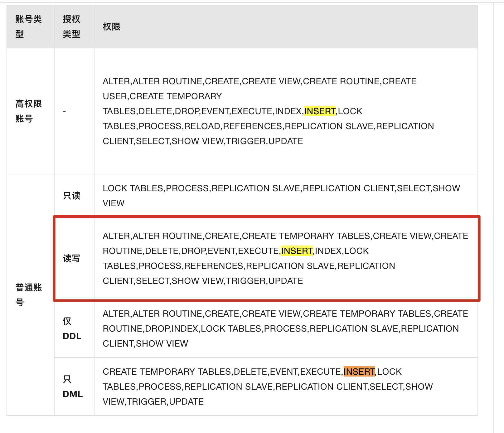Select the 高权限账号 account type cell
504x433 pixels.
(28, 111)
